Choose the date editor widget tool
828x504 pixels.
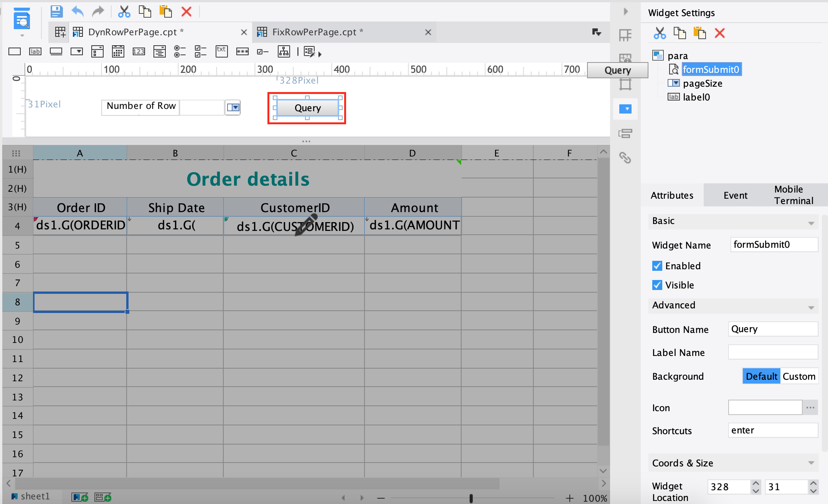118,51
